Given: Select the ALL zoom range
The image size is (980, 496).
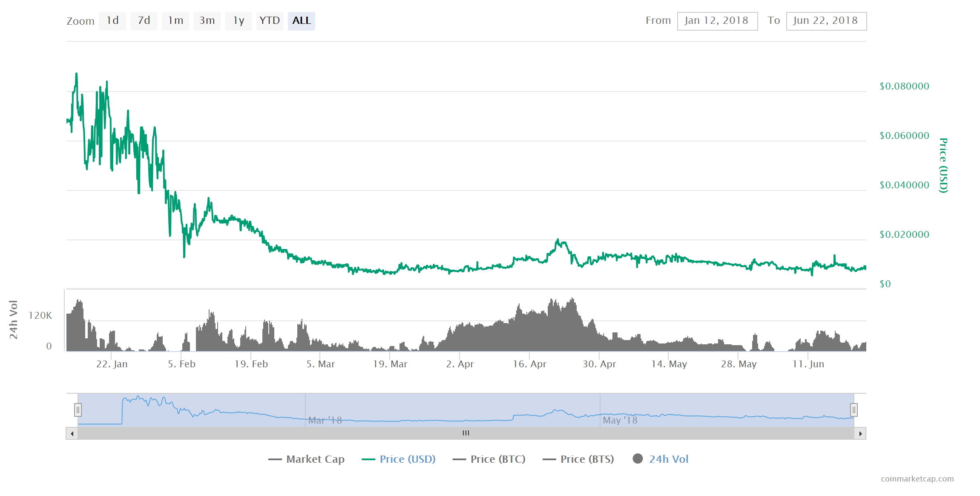Looking at the screenshot, I should 302,21.
